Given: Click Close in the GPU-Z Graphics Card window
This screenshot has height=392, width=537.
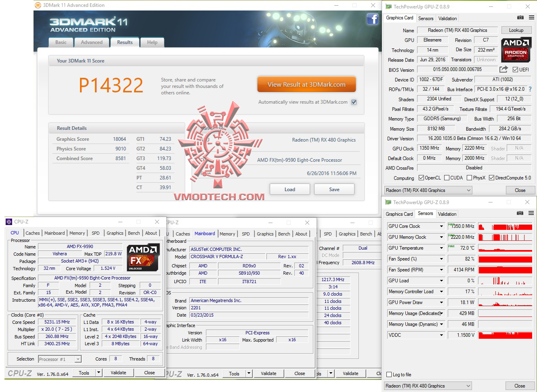Looking at the screenshot, I should coord(520,190).
